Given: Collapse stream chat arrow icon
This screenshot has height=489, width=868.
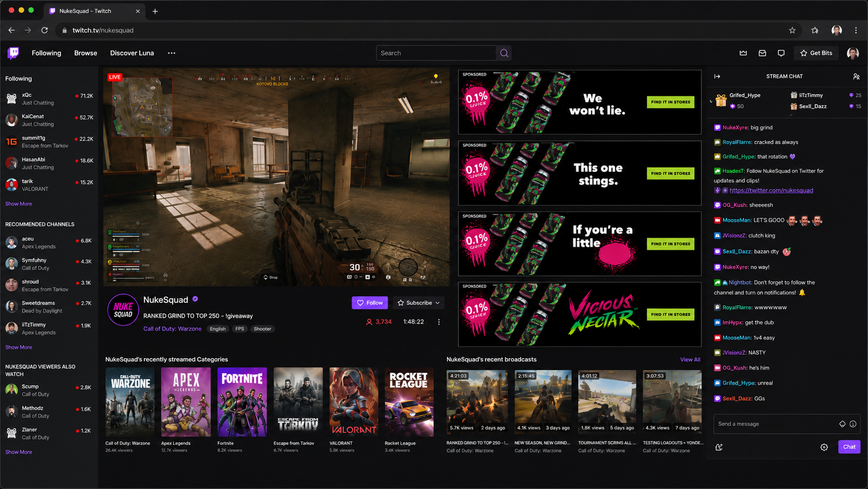Looking at the screenshot, I should coord(717,76).
